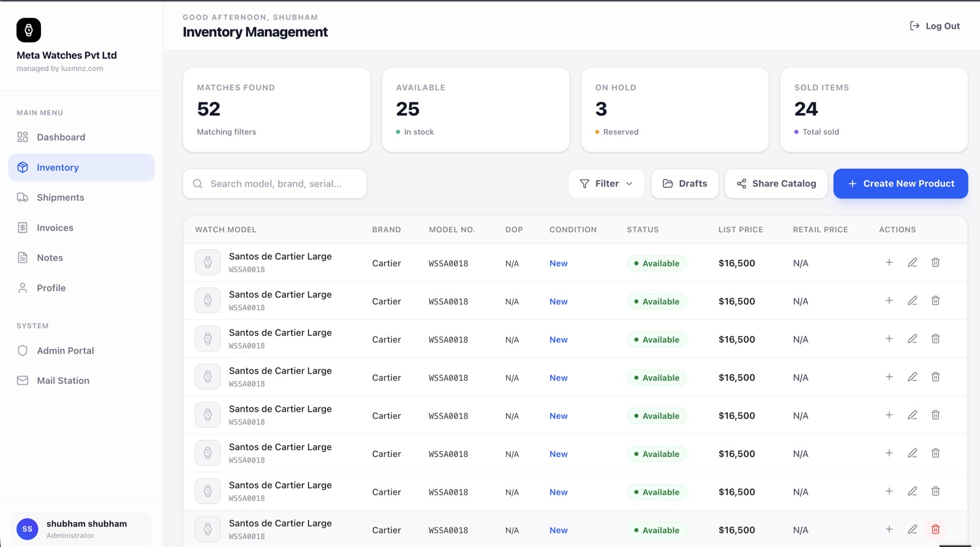Navigate to Invoices in the sidebar
This screenshot has width=980, height=547.
tap(81, 228)
